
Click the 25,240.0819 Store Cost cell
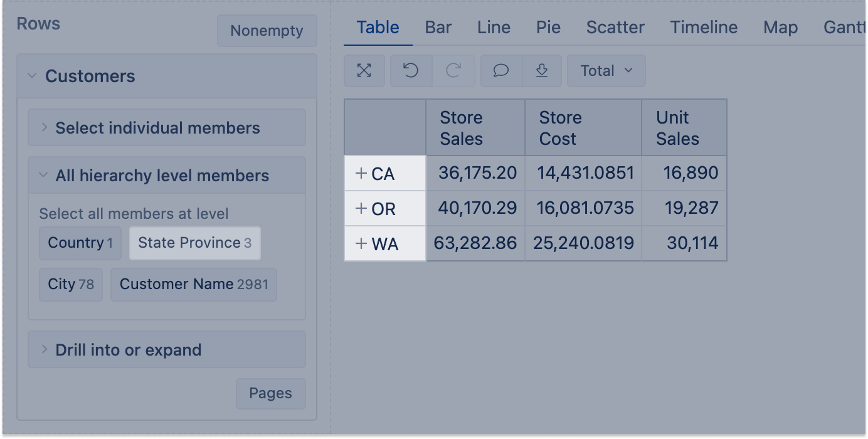(x=583, y=244)
